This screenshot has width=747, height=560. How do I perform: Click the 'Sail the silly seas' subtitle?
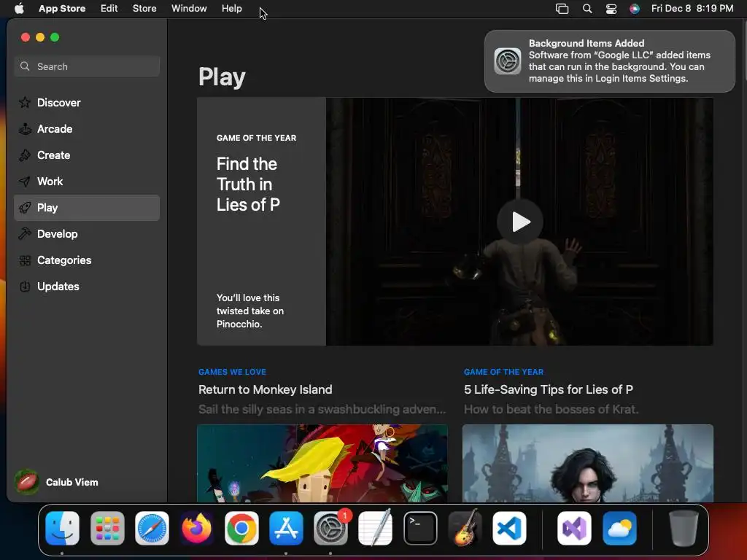coord(322,409)
